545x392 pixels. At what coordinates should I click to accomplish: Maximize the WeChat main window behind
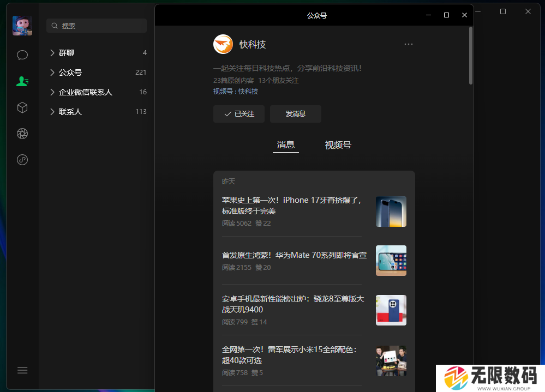click(503, 11)
